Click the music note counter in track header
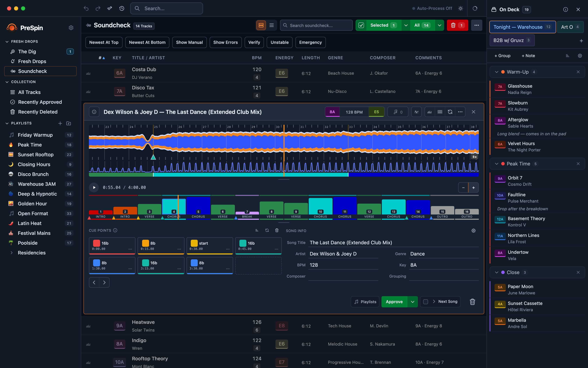588x368 pixels. point(398,112)
